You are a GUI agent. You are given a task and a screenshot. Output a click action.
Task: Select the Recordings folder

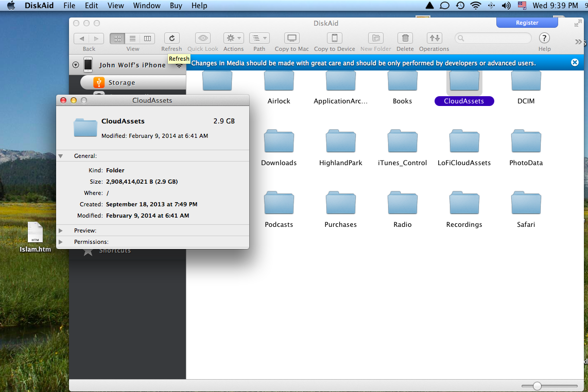(x=464, y=210)
